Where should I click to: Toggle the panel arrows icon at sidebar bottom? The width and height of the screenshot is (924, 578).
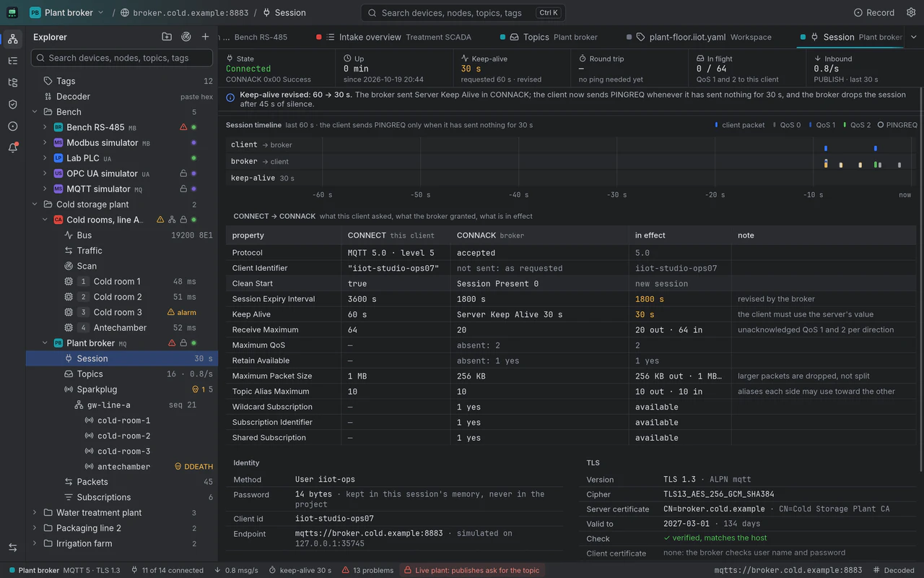[12, 548]
